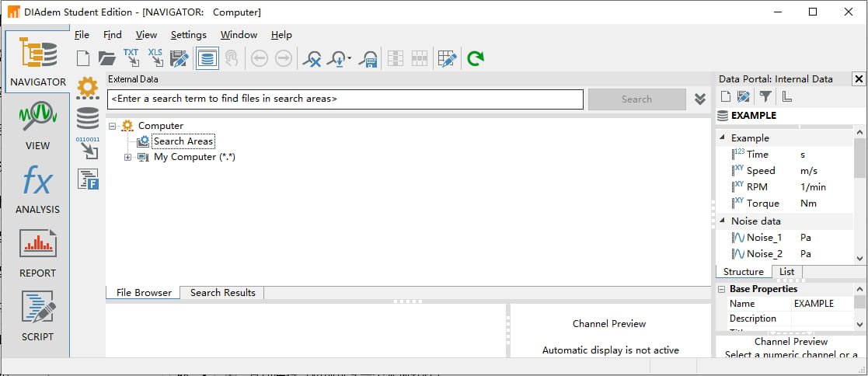Expand the My Computer (*.*) node

click(x=128, y=157)
